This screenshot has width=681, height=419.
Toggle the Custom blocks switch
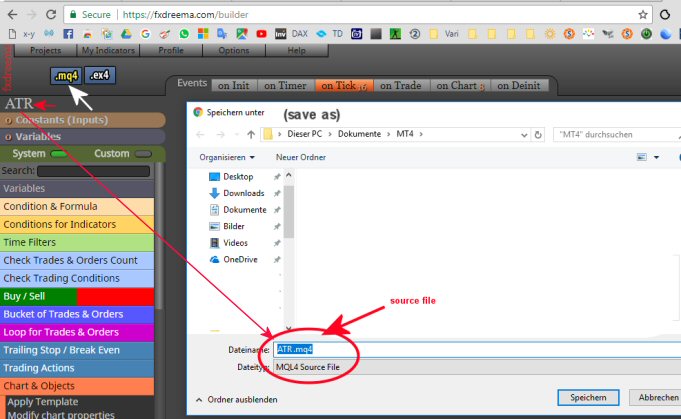click(143, 154)
